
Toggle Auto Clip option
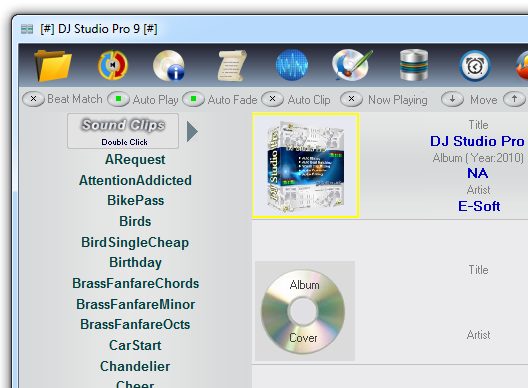tap(272, 99)
